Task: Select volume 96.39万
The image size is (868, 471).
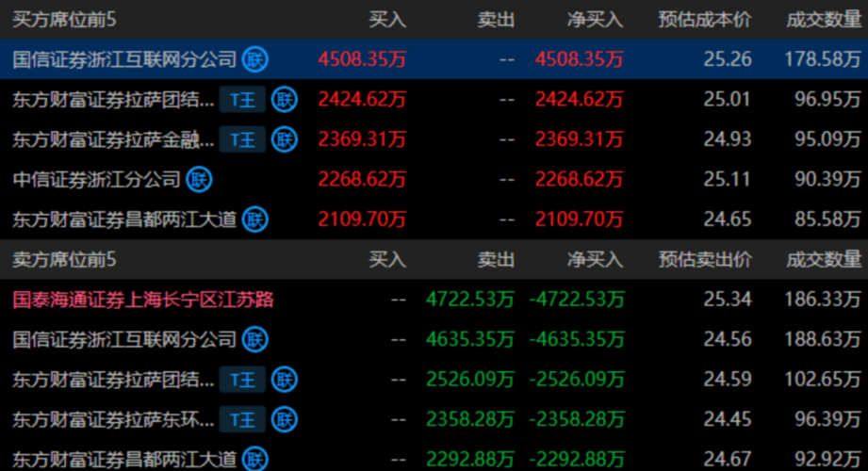Action: pos(828,419)
